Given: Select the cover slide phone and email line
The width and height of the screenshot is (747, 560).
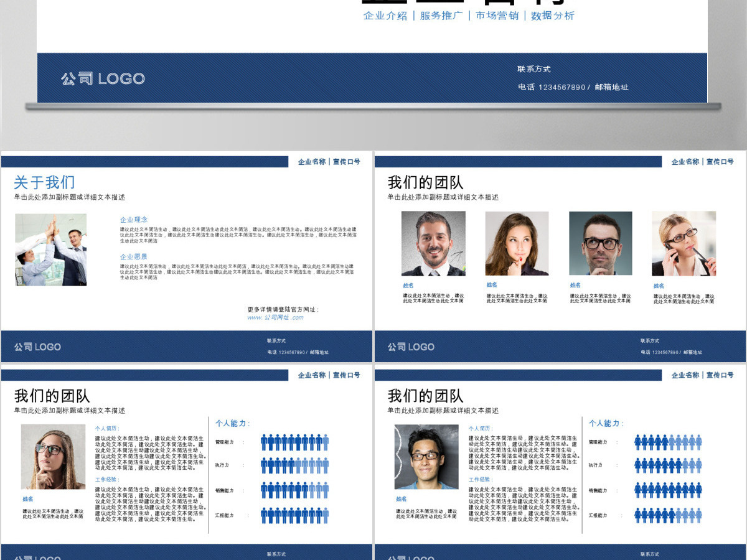Looking at the screenshot, I should [573, 87].
